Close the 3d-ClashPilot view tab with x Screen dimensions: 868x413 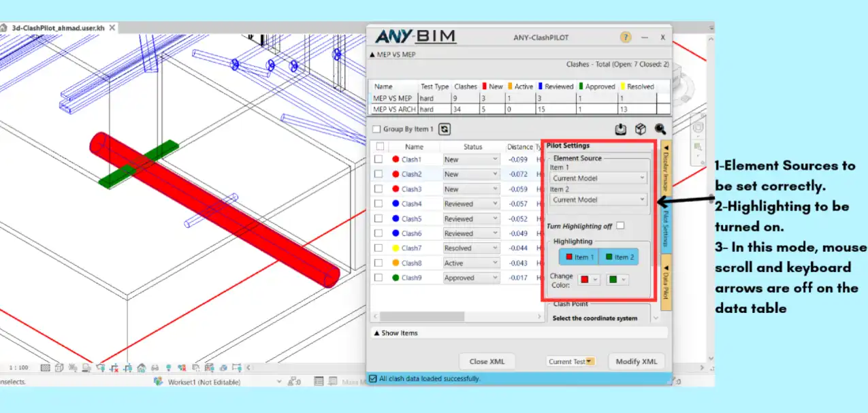point(112,28)
